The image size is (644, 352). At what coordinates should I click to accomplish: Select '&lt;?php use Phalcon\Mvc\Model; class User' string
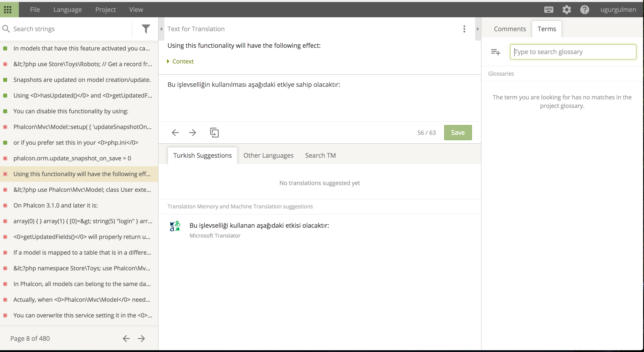click(79, 190)
